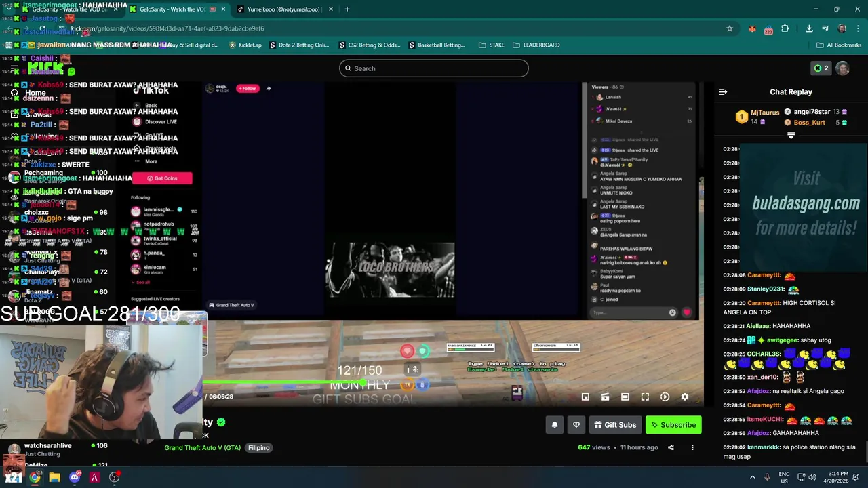868x488 pixels.
Task: Open Discover LIVE in the TikTok sidebar
Action: tap(155, 122)
